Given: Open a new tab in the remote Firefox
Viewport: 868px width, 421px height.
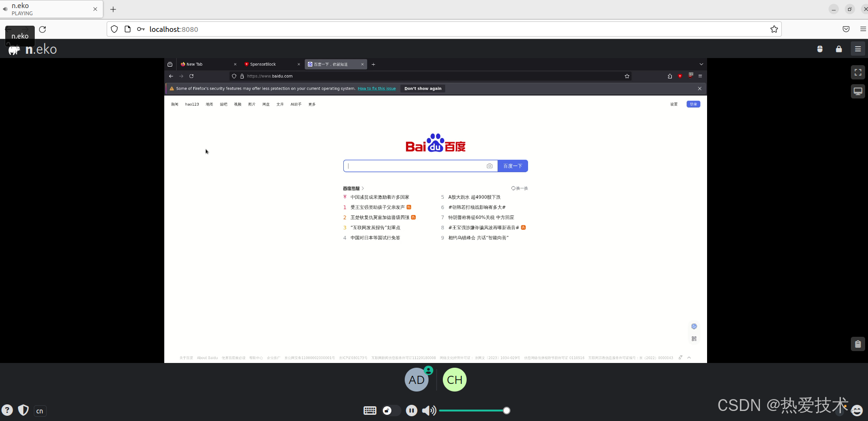Looking at the screenshot, I should 373,64.
